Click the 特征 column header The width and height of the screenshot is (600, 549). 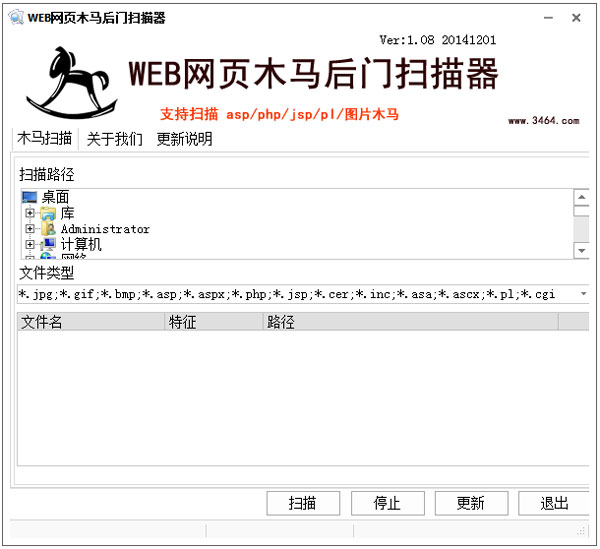213,322
